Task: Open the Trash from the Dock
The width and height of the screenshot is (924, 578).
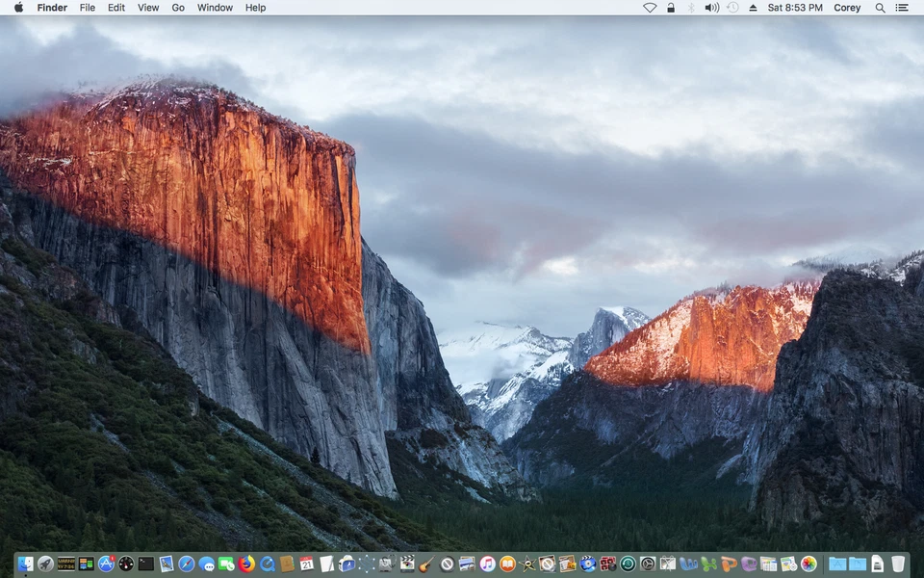Action: (x=898, y=564)
